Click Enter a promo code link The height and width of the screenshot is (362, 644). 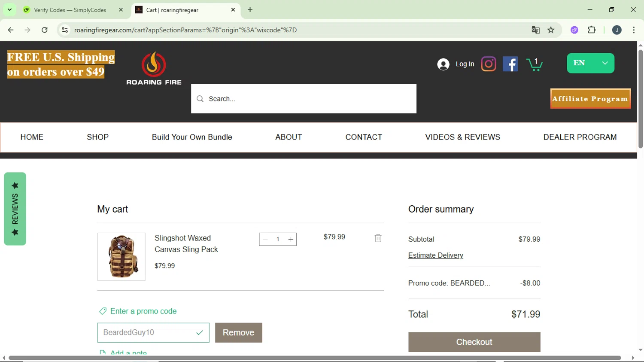pyautogui.click(x=143, y=311)
